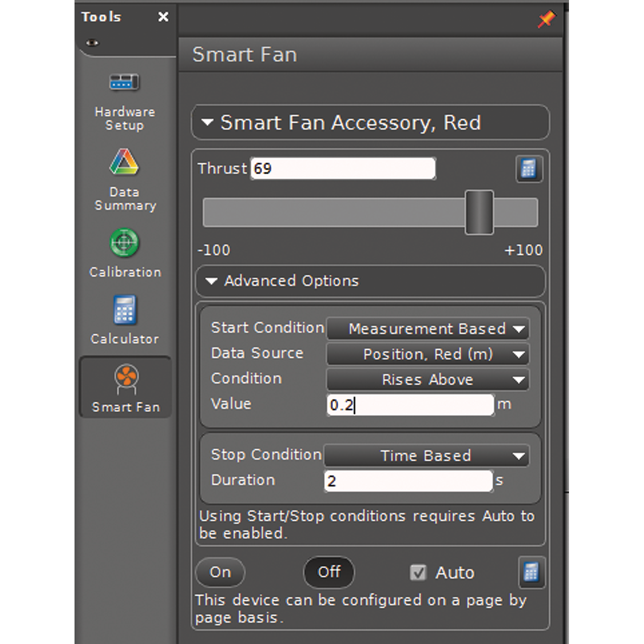
Task: Collapse the Advanced Options section
Action: 212,281
